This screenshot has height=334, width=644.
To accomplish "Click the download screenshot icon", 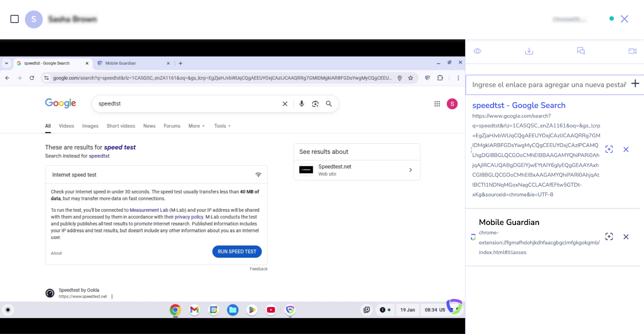I will tap(529, 51).
